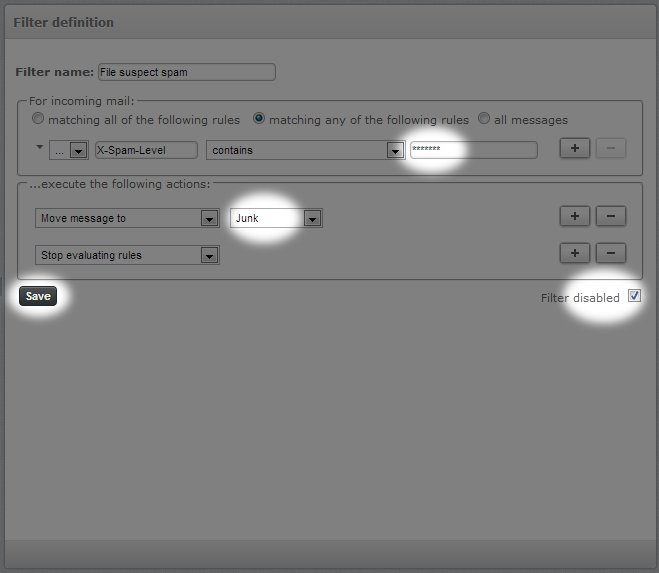Open the header selector dropdown showing "..."
The height and width of the screenshot is (573, 659).
click(x=68, y=150)
